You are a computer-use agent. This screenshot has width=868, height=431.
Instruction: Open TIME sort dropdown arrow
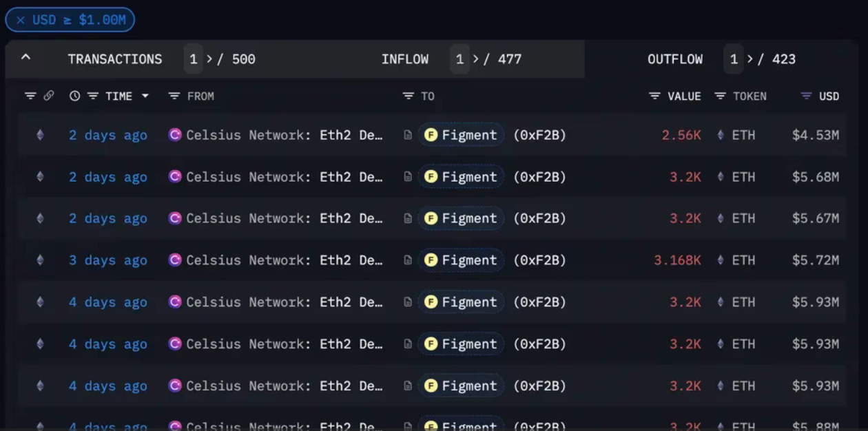[x=145, y=96]
